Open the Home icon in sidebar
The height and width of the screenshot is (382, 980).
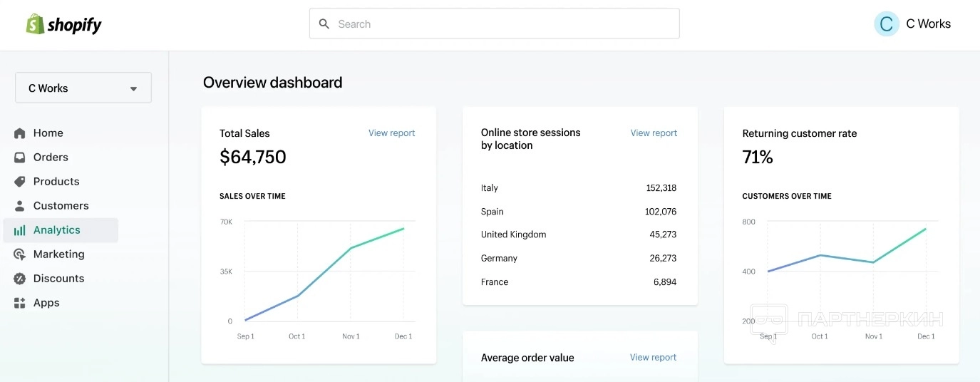pyautogui.click(x=20, y=133)
